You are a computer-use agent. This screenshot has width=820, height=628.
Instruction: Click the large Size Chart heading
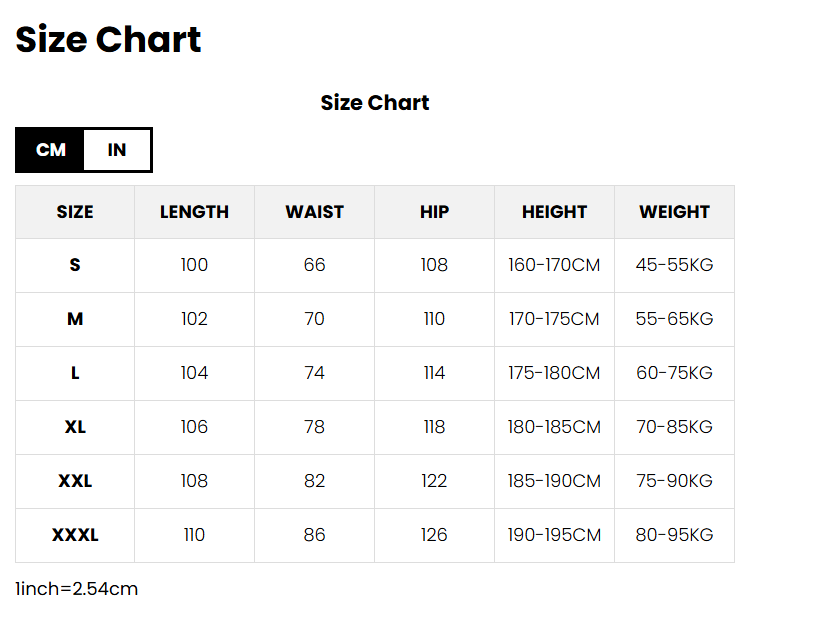click(108, 40)
